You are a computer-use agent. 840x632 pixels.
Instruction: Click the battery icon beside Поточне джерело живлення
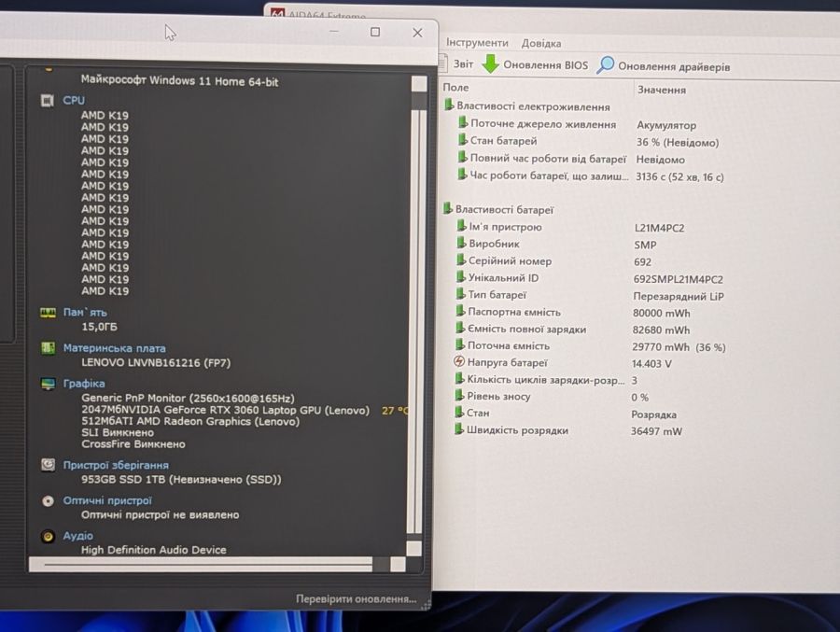[463, 123]
